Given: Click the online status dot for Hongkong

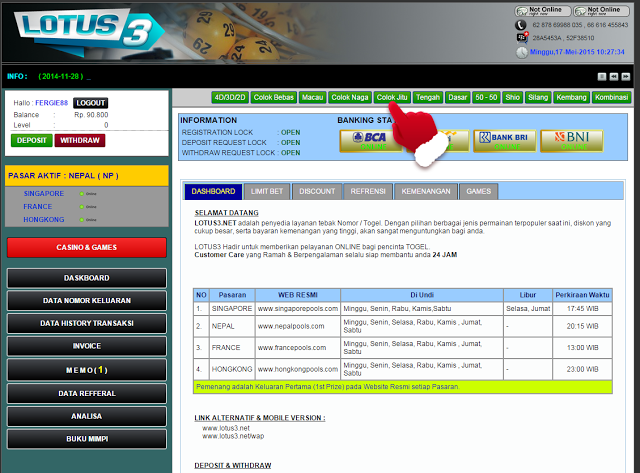Looking at the screenshot, I should [x=82, y=220].
